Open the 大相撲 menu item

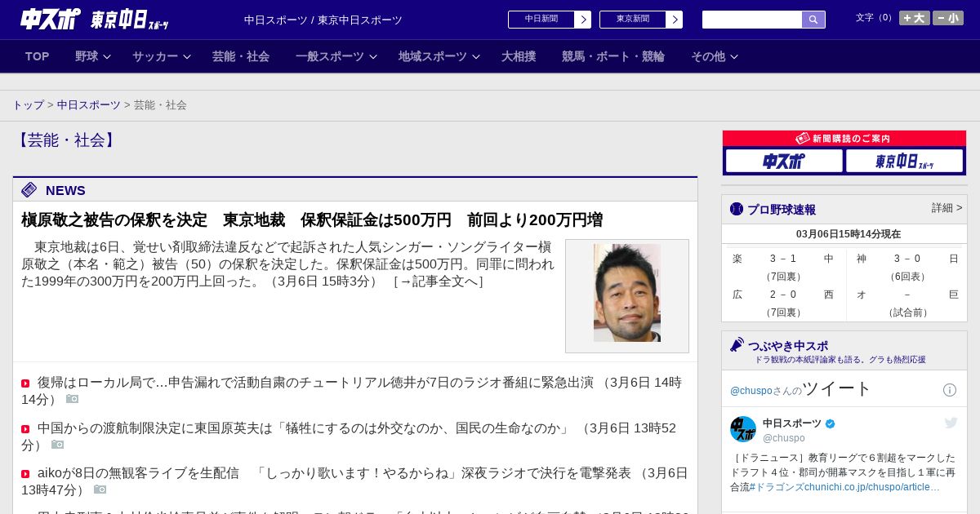pos(519,56)
